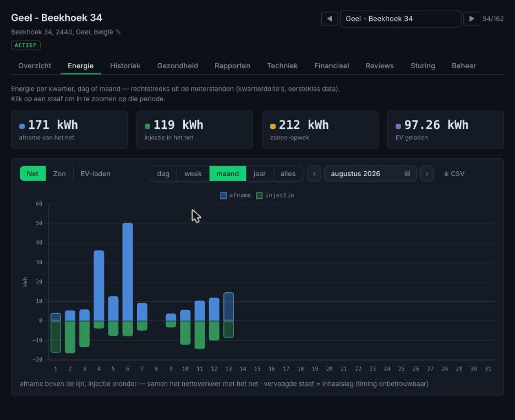Go to the previous month with the chevron

pos(314,173)
